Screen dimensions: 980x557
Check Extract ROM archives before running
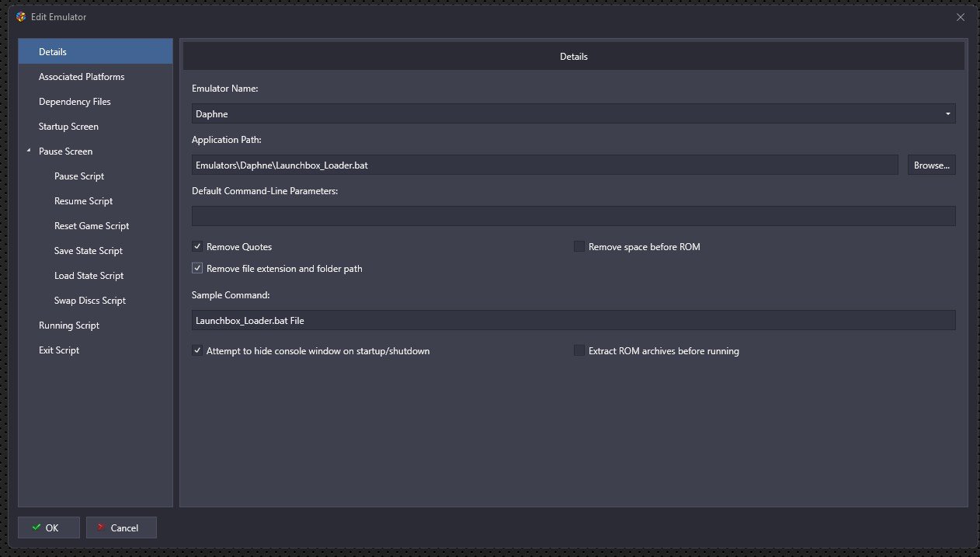click(x=579, y=351)
